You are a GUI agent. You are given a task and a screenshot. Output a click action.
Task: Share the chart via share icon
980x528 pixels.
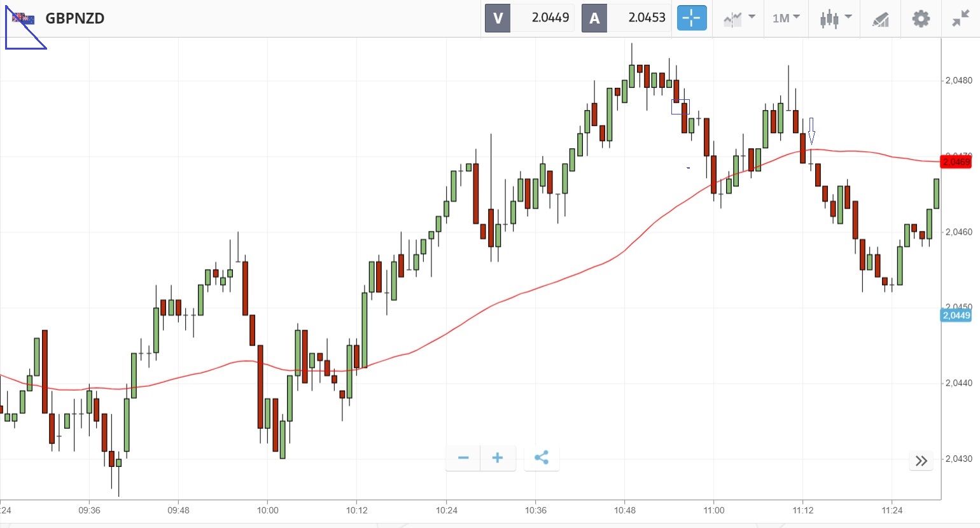pos(542,458)
